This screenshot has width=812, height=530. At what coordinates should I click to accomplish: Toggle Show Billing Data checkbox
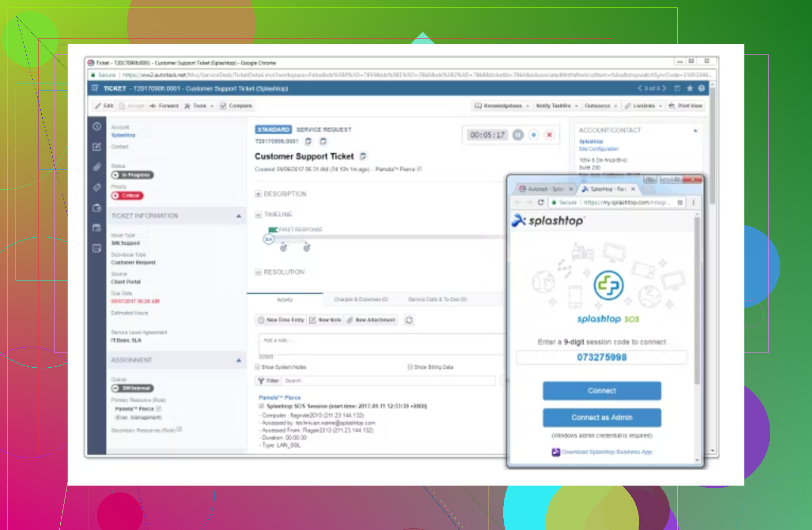pyautogui.click(x=410, y=367)
